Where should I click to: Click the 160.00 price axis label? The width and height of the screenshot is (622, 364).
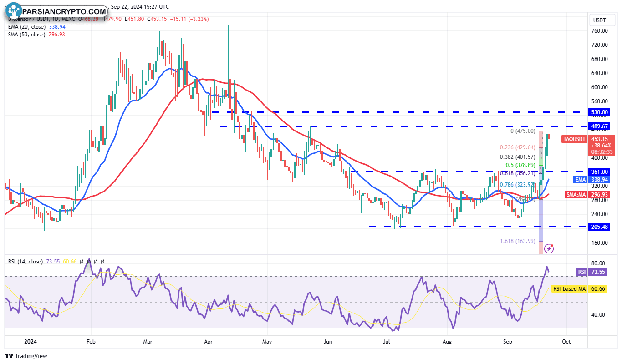point(599,243)
